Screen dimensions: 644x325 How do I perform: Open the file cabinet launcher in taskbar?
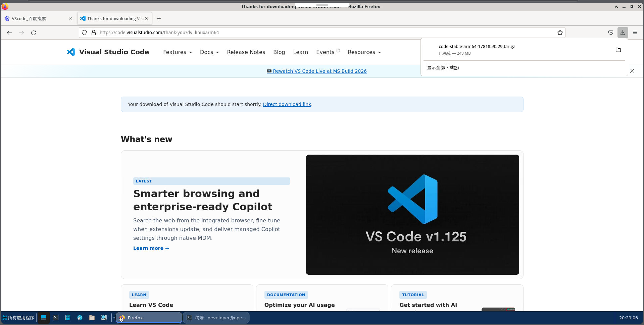pyautogui.click(x=68, y=318)
